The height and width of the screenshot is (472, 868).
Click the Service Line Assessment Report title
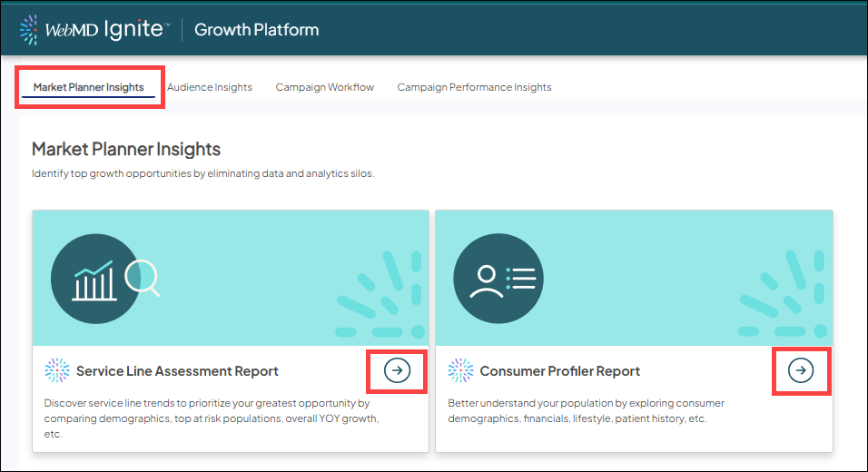tap(177, 371)
